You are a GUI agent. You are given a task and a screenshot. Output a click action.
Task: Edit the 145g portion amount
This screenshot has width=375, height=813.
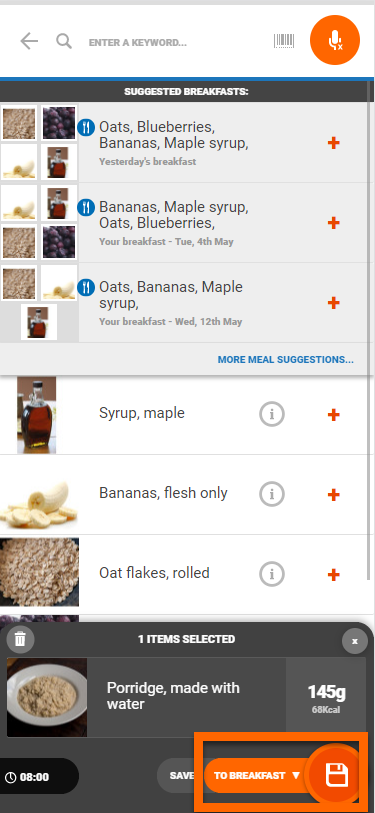point(326,697)
